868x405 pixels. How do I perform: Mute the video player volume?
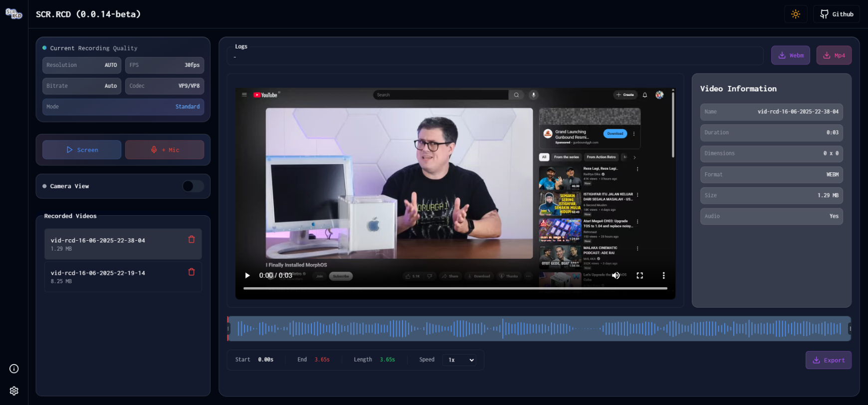pos(616,275)
